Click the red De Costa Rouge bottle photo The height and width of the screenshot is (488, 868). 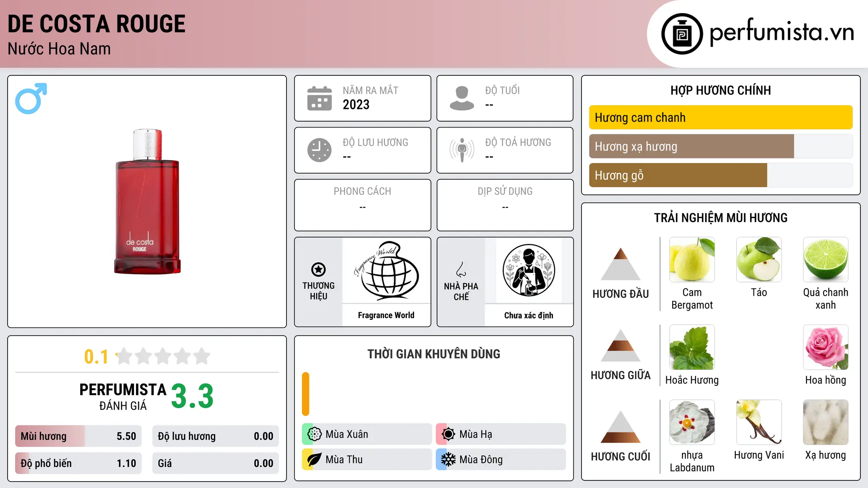[147, 202]
